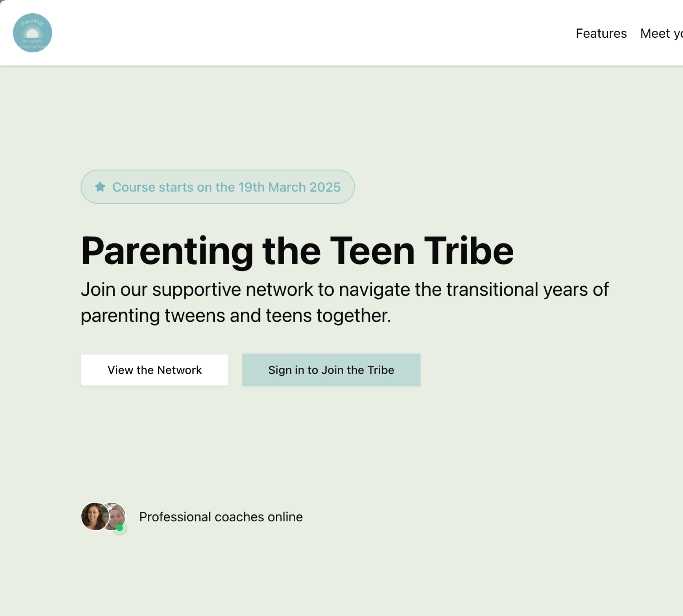Click the sun graphic inside the round logo
683x616 pixels.
[32, 33]
